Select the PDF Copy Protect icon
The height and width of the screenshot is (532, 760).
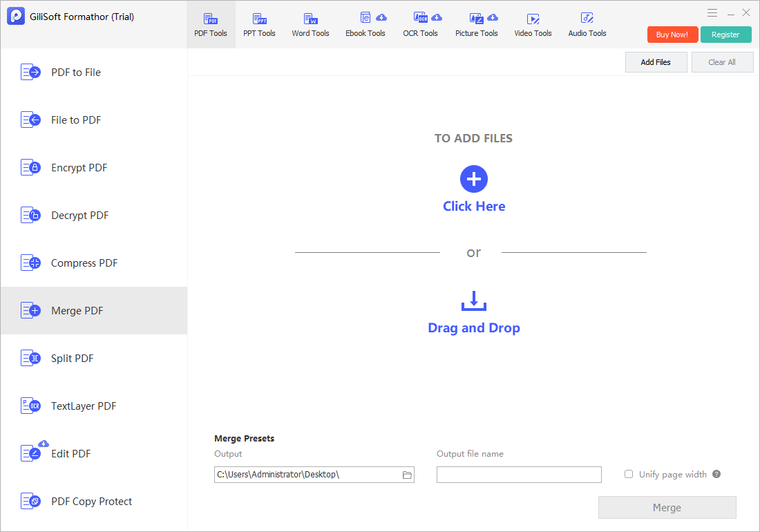30,501
